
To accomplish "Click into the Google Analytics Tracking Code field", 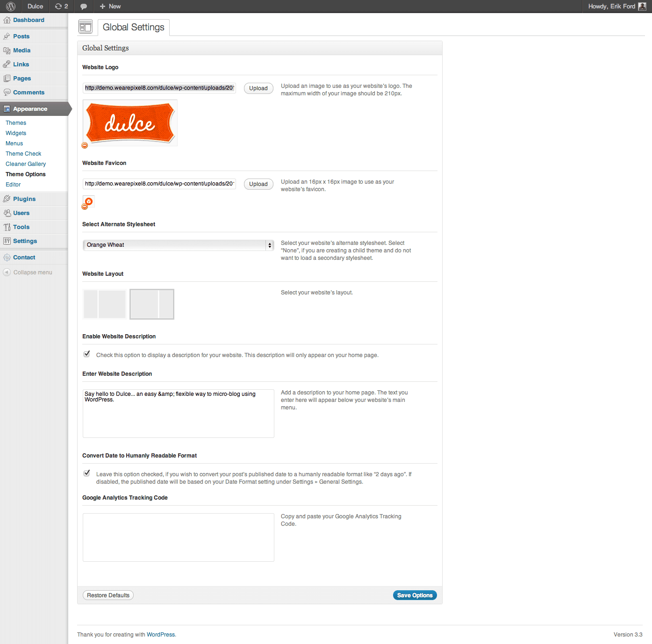I will [x=178, y=537].
